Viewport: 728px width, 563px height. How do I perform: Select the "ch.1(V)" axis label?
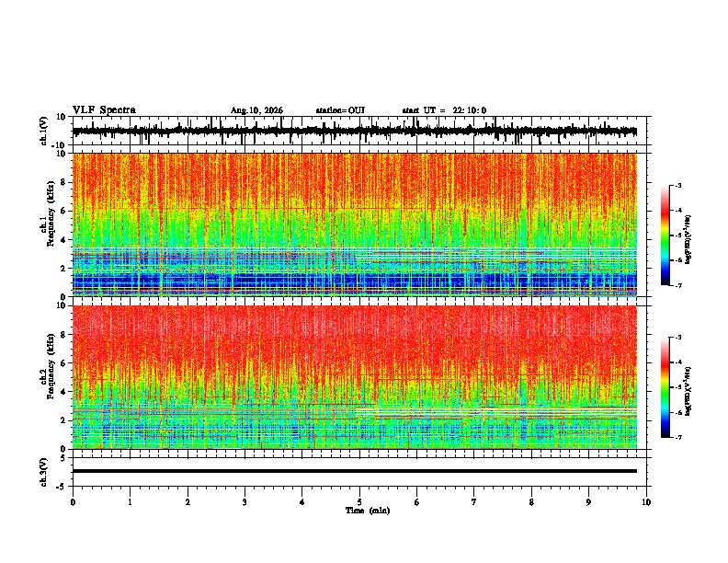[44, 131]
